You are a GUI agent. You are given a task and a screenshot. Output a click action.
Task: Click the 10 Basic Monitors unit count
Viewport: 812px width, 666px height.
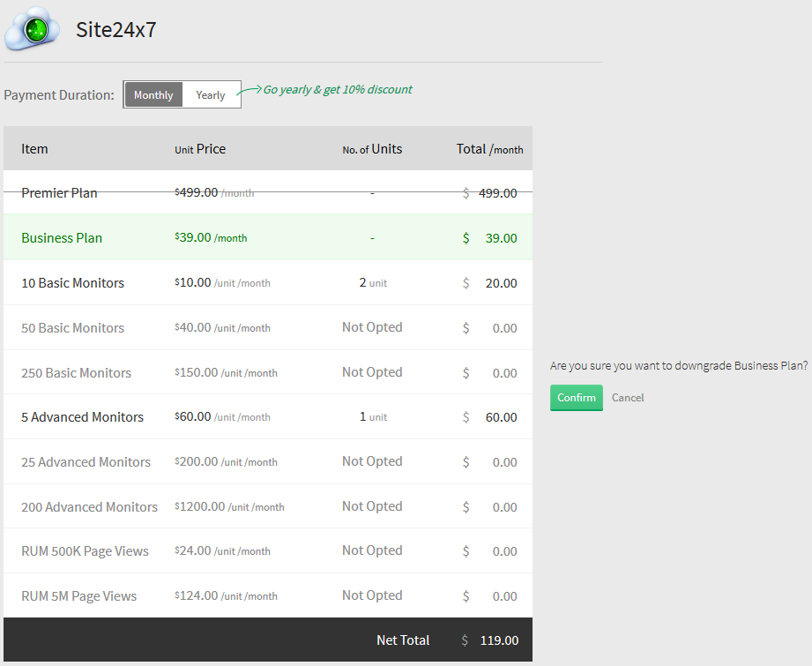tap(372, 283)
